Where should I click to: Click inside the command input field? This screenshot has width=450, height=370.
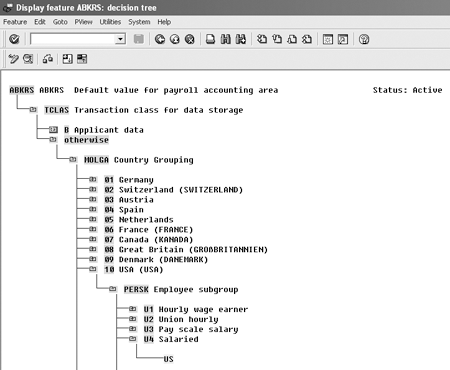pyautogui.click(x=73, y=39)
